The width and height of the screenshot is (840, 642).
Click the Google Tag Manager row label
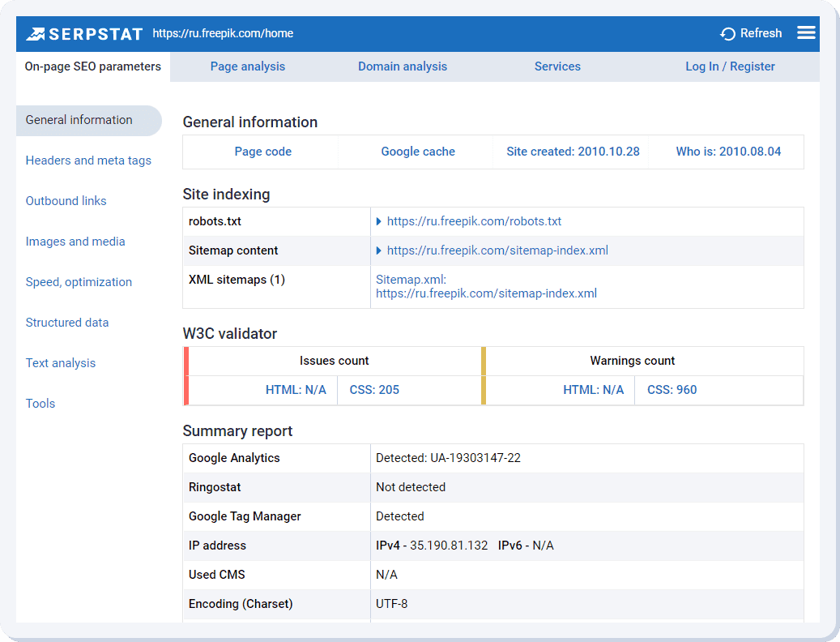245,516
